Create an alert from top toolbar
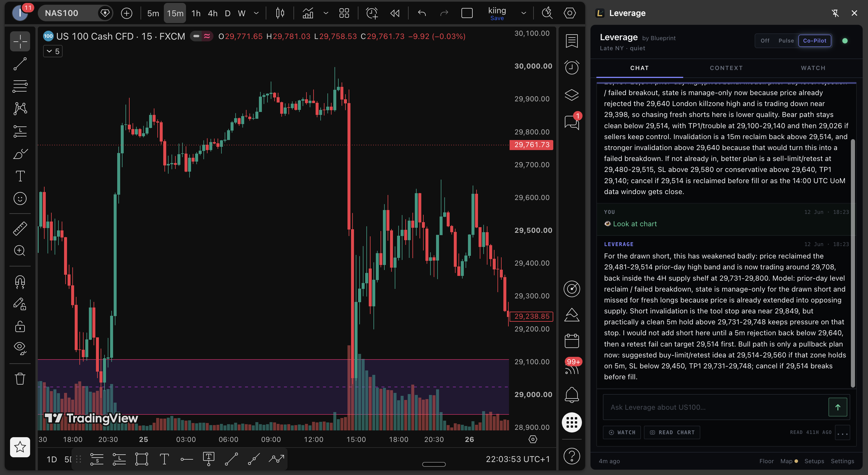This screenshot has height=475, width=868. (372, 14)
